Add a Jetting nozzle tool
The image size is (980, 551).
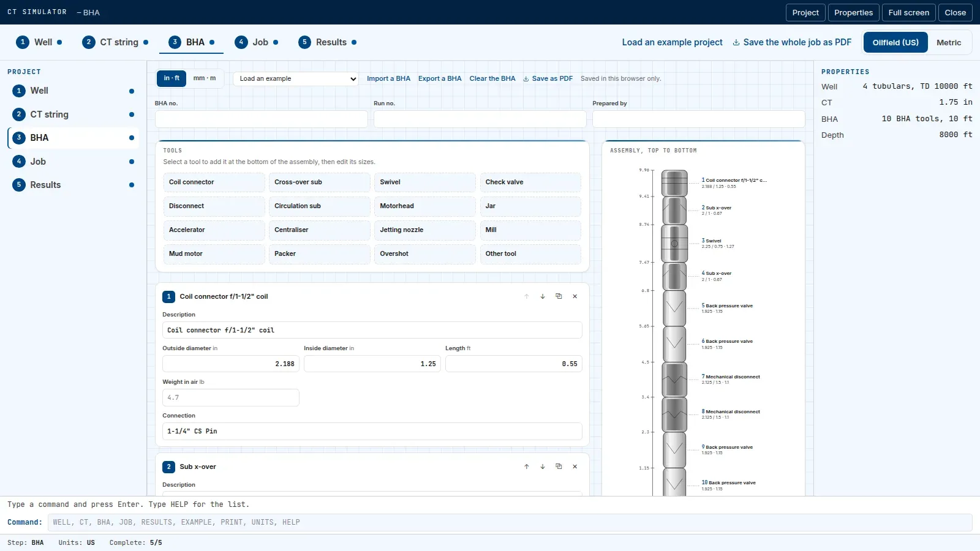pos(424,230)
